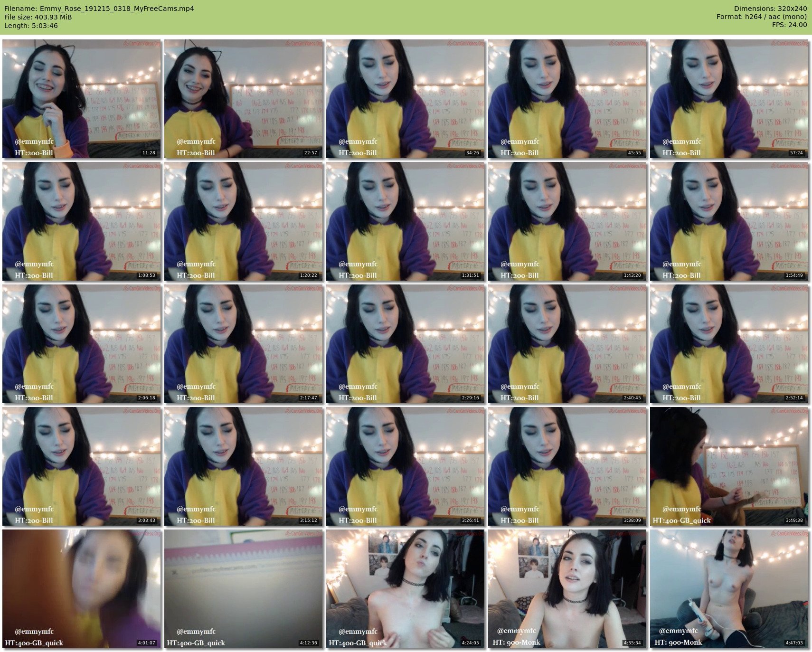The height and width of the screenshot is (652, 812).
Task: Open the browser-window frame at 4:12:36
Action: [243, 589]
